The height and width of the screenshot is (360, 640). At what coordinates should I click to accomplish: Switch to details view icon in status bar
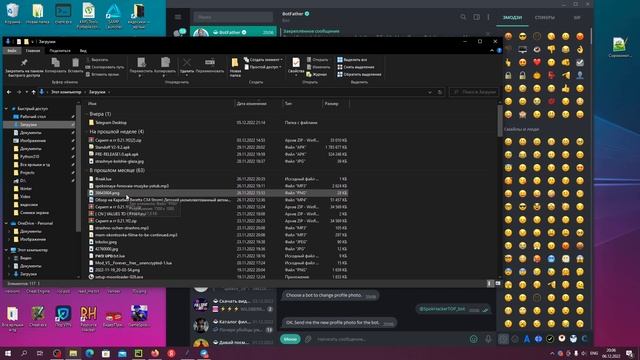(x=490, y=283)
